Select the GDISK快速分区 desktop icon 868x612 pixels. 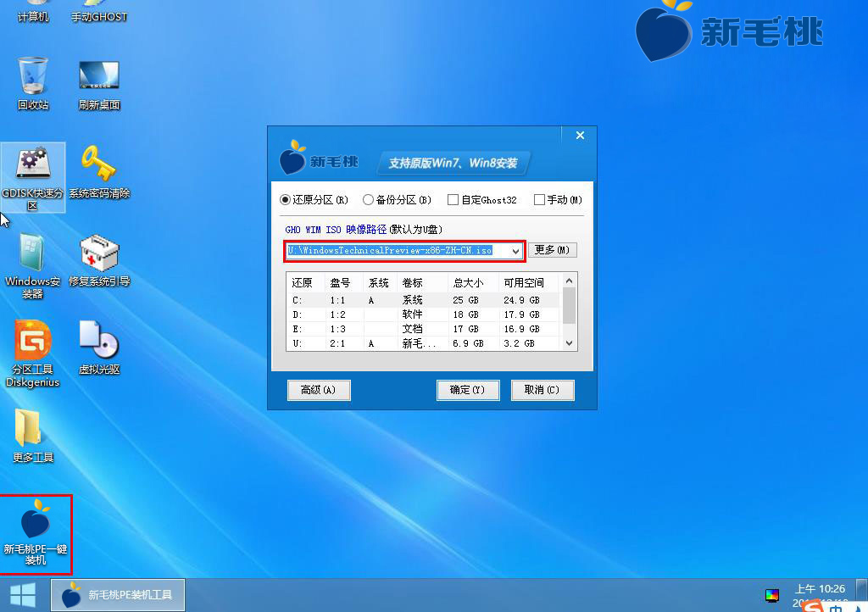33,178
